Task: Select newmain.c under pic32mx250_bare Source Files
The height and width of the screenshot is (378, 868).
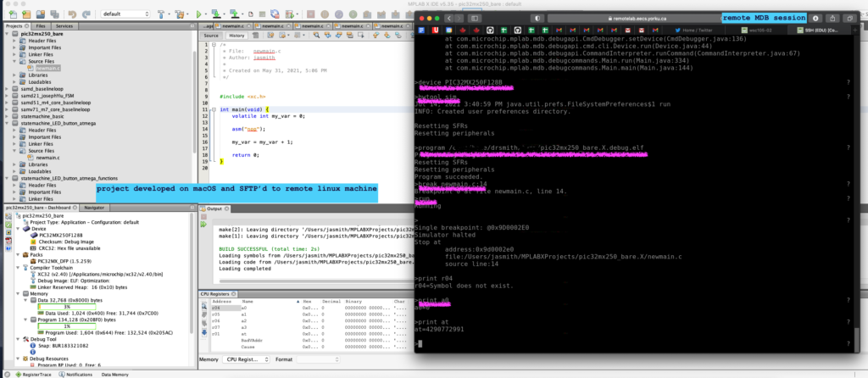Action: (x=48, y=68)
